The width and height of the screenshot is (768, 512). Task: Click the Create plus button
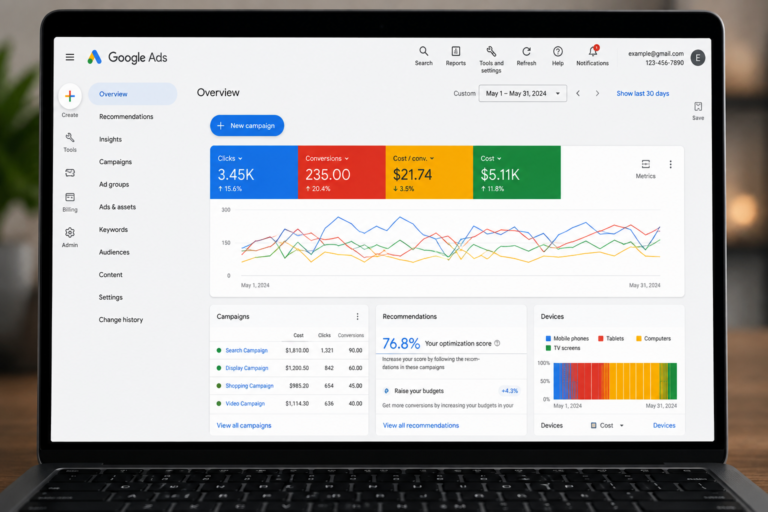[x=70, y=96]
